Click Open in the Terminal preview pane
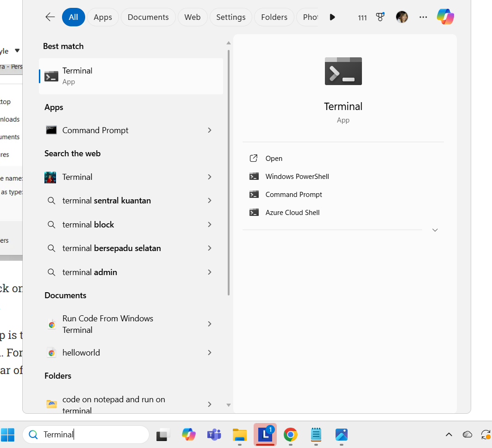Screen dimensions: 492x448 [x=274, y=158]
